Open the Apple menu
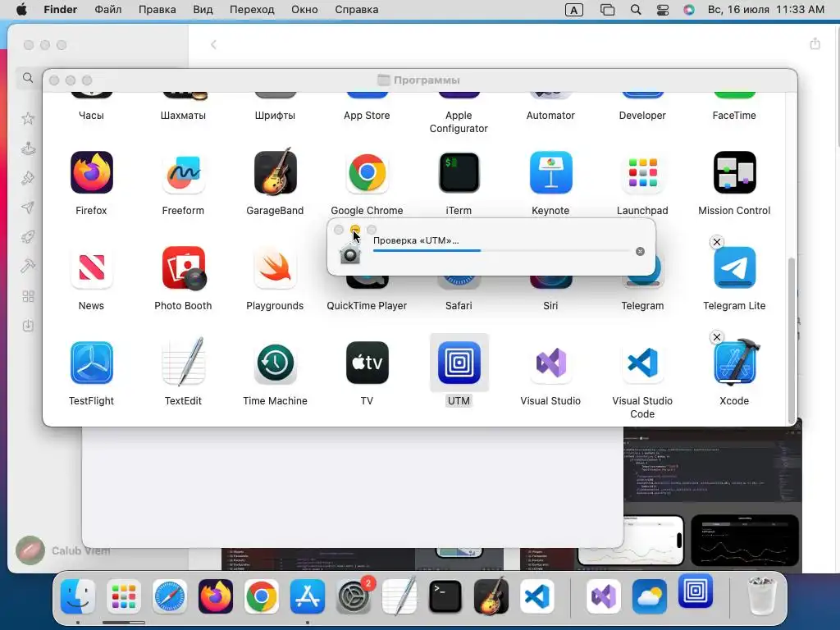 click(21, 10)
